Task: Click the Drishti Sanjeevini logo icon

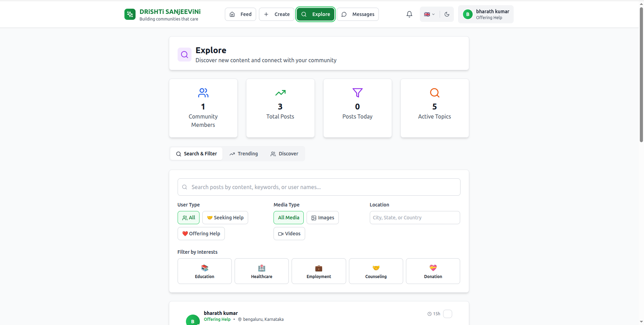Action: tap(130, 14)
